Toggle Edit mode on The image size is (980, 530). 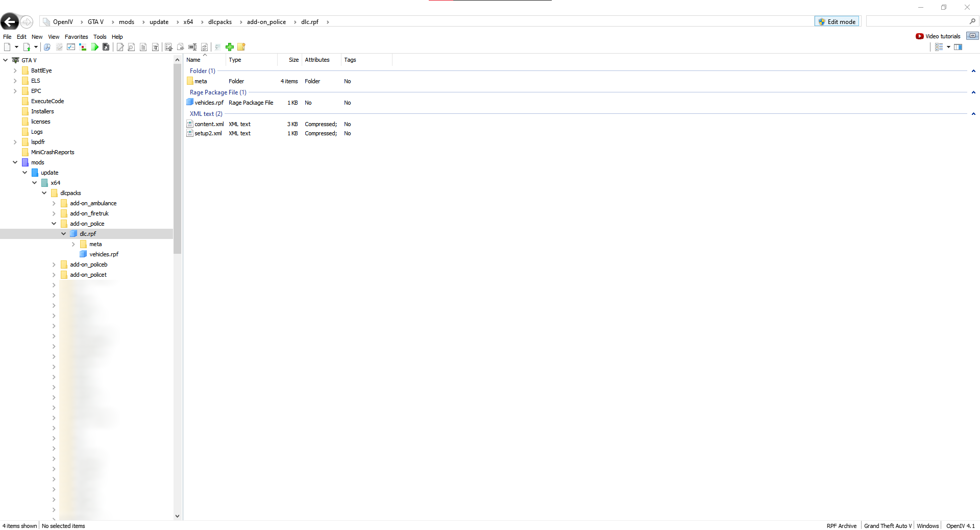(x=837, y=21)
